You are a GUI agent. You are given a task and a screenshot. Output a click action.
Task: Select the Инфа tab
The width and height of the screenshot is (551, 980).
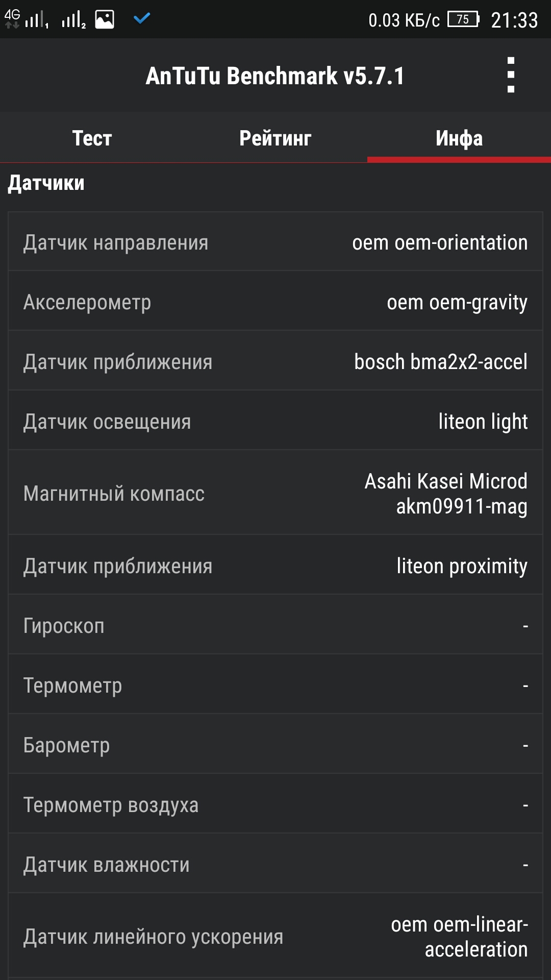pyautogui.click(x=459, y=138)
